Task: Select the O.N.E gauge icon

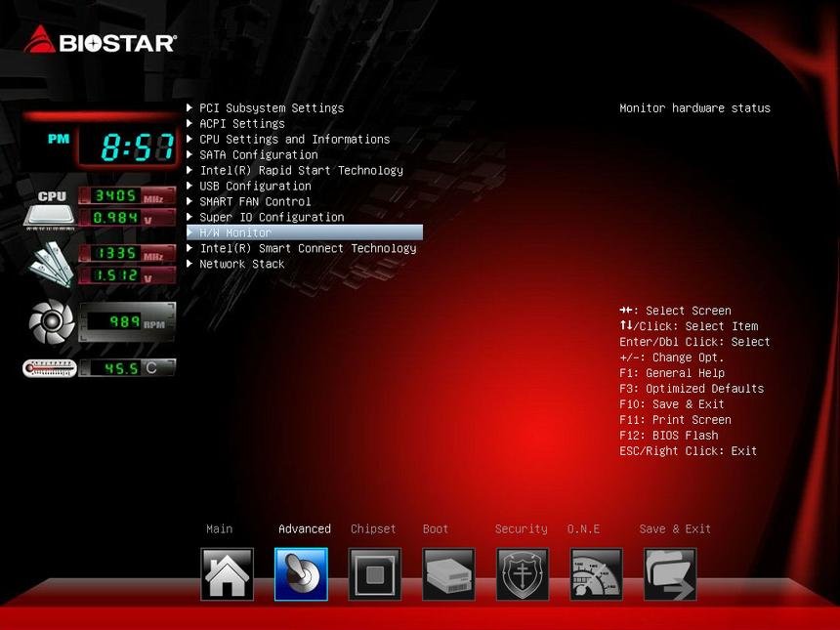Action: 596,574
